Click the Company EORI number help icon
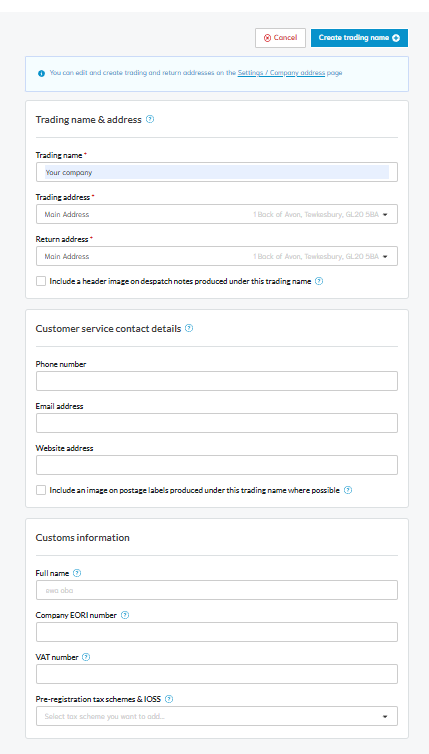 (125, 615)
